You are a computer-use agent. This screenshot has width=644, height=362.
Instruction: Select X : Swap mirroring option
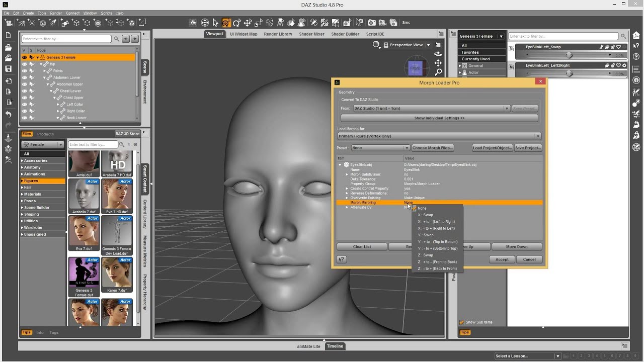[x=425, y=215]
